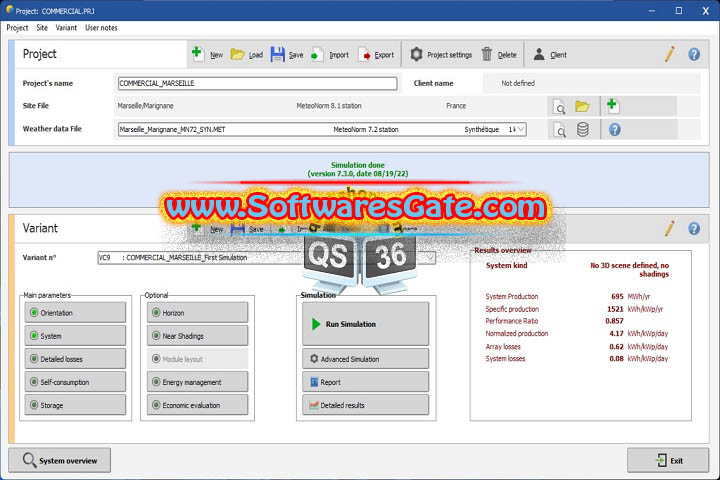Exit the project window
720x480 pixels.
pos(668,460)
